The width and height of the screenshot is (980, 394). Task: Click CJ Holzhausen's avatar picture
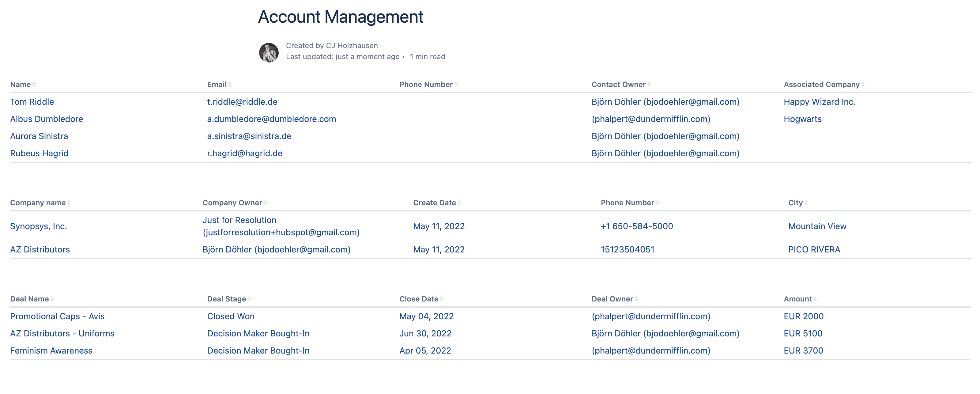tap(269, 52)
